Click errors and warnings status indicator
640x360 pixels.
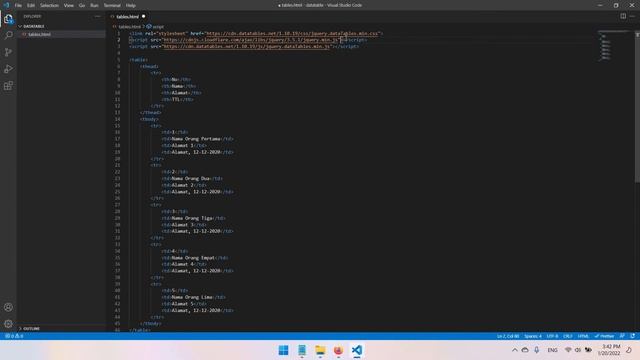[14, 336]
